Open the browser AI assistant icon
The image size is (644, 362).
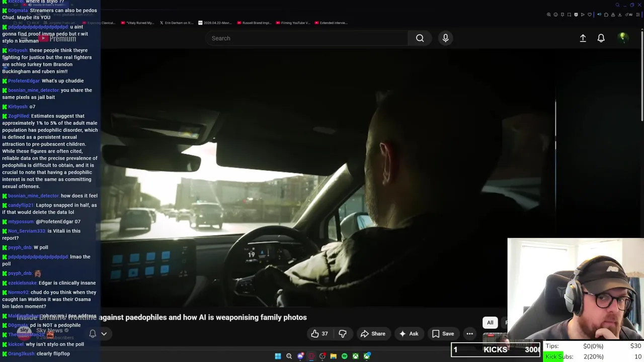click(628, 15)
